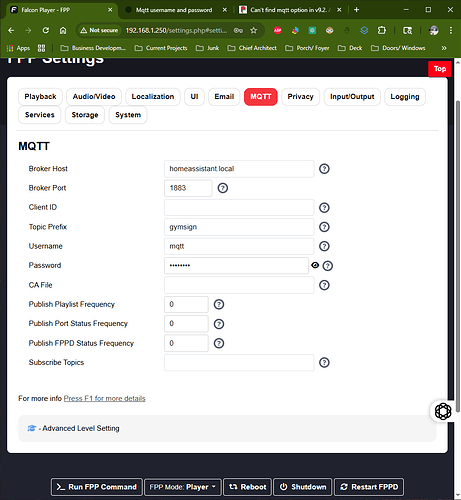Click into Broker Host input field
The width and height of the screenshot is (461, 500).
[239, 169]
